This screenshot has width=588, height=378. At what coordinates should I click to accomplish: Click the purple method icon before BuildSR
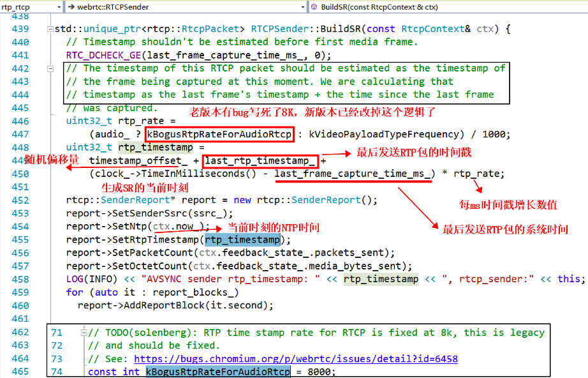tap(314, 7)
